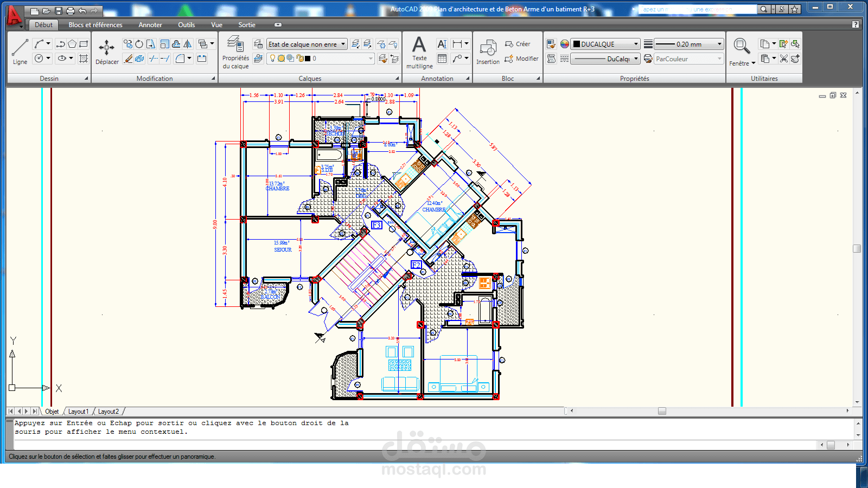This screenshot has height=488, width=868.
Task: Pick the rotate tool in Modification
Action: [139, 44]
